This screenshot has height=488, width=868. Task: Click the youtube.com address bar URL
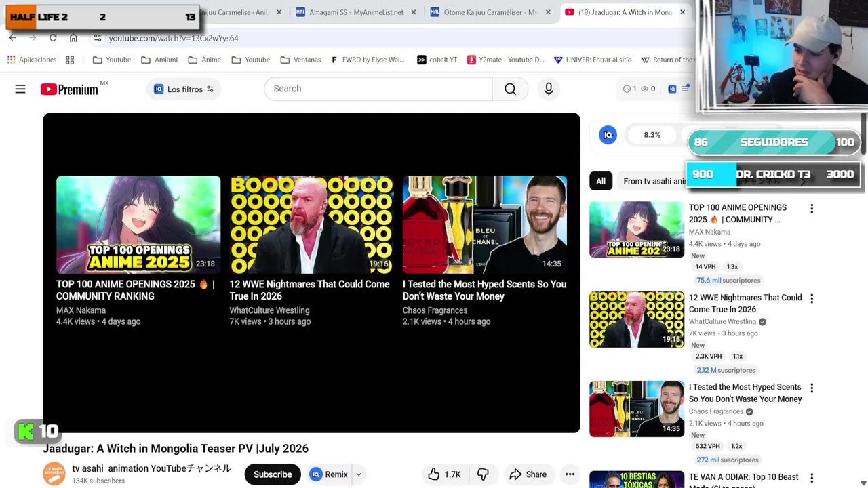point(174,38)
